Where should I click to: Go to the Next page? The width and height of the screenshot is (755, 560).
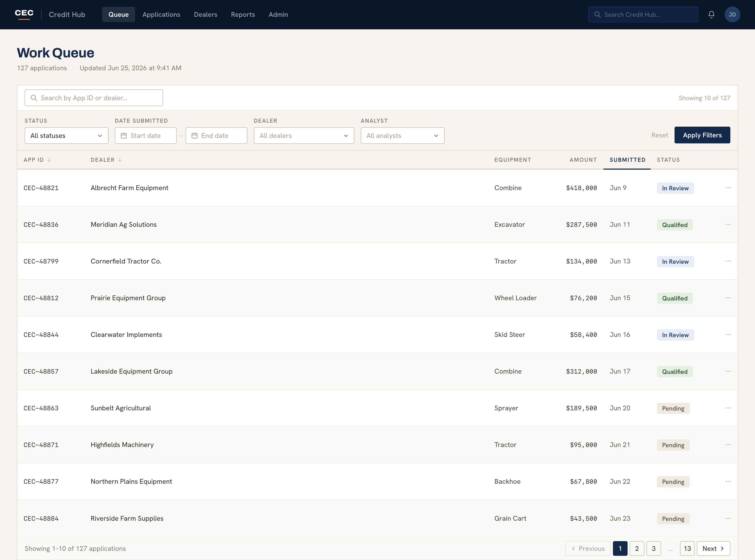pyautogui.click(x=713, y=548)
